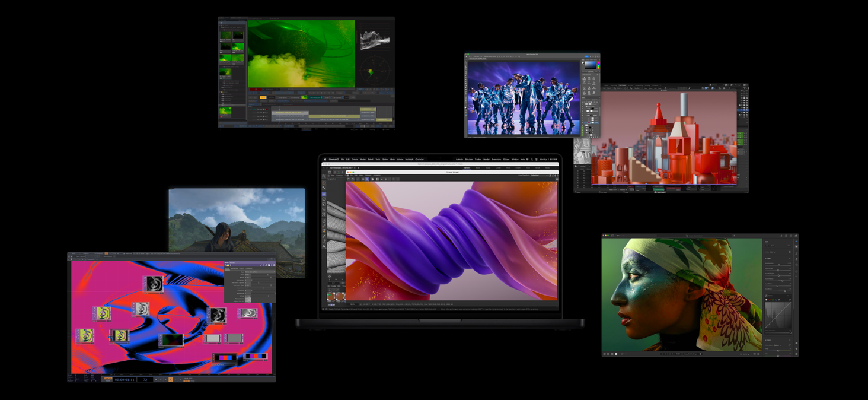Switch to the Output tab in TouchDesigner parameters

point(242,269)
